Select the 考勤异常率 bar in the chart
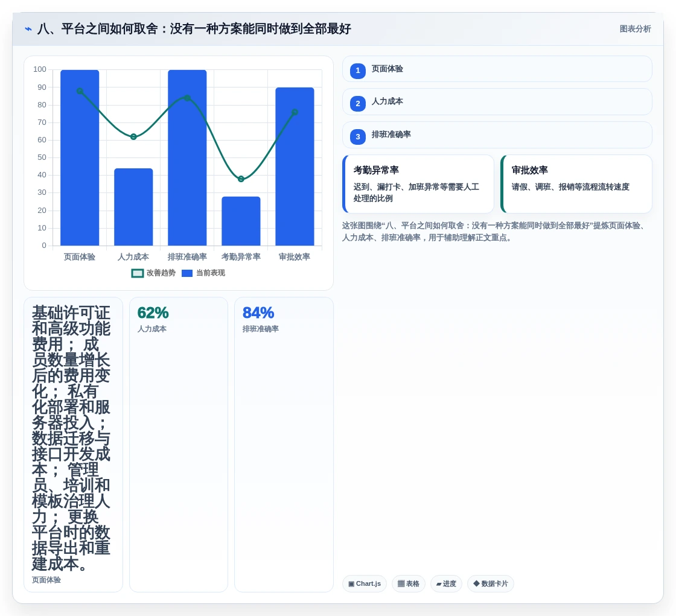 (x=241, y=221)
